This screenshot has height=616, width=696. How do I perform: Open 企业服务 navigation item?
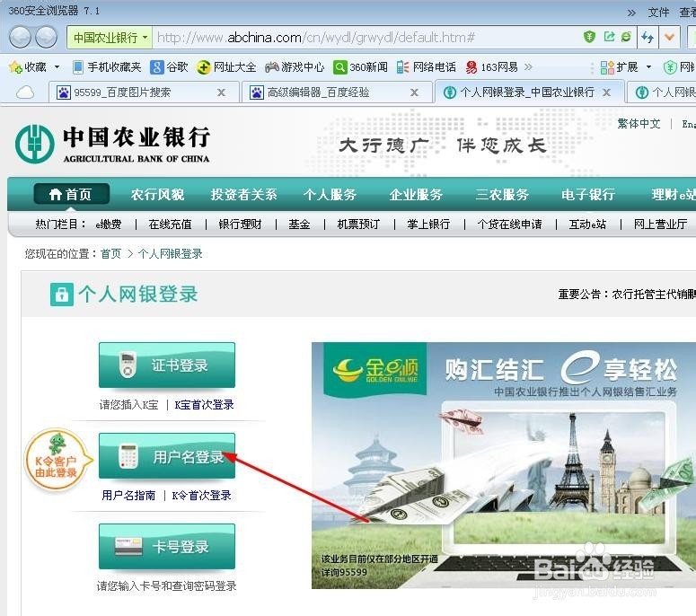point(416,194)
